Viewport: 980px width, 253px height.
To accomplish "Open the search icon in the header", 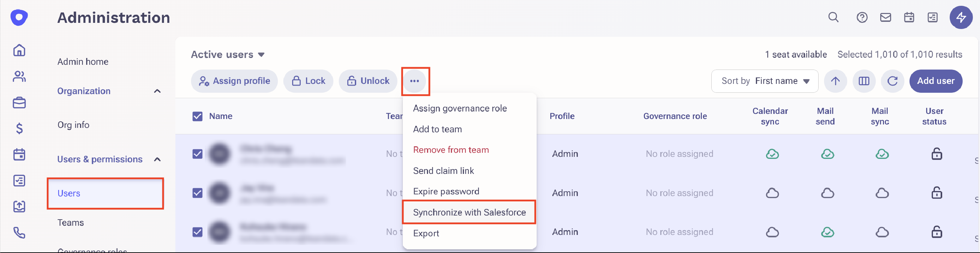I will point(833,17).
